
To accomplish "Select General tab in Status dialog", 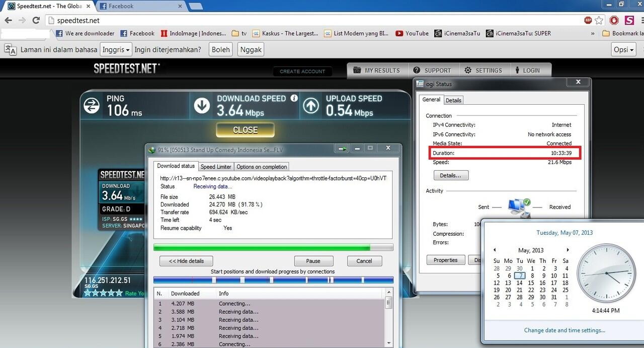I will click(x=432, y=100).
